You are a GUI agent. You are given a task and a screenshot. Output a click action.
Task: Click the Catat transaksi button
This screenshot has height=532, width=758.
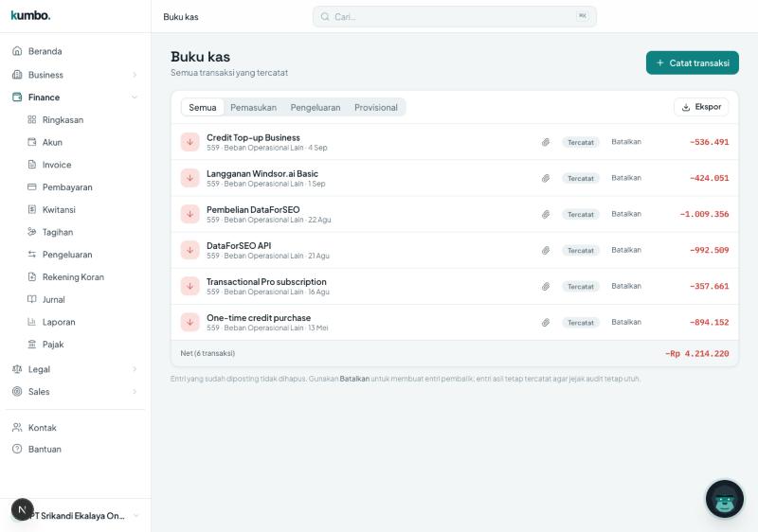click(693, 62)
